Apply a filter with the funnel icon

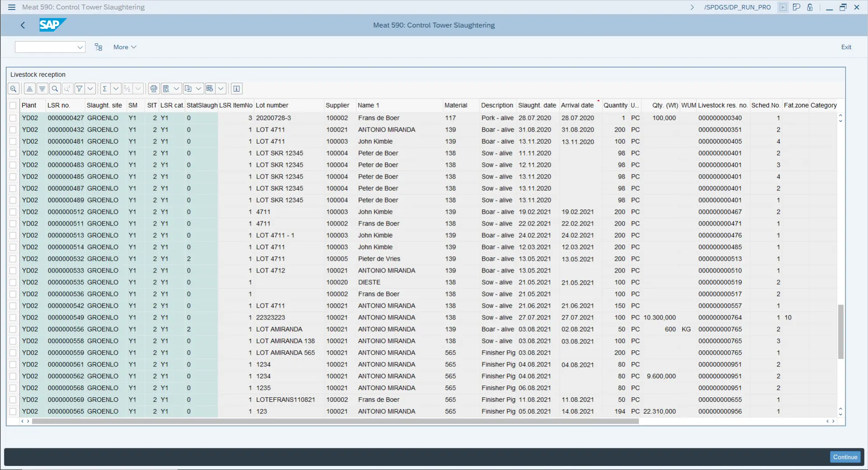pos(80,89)
